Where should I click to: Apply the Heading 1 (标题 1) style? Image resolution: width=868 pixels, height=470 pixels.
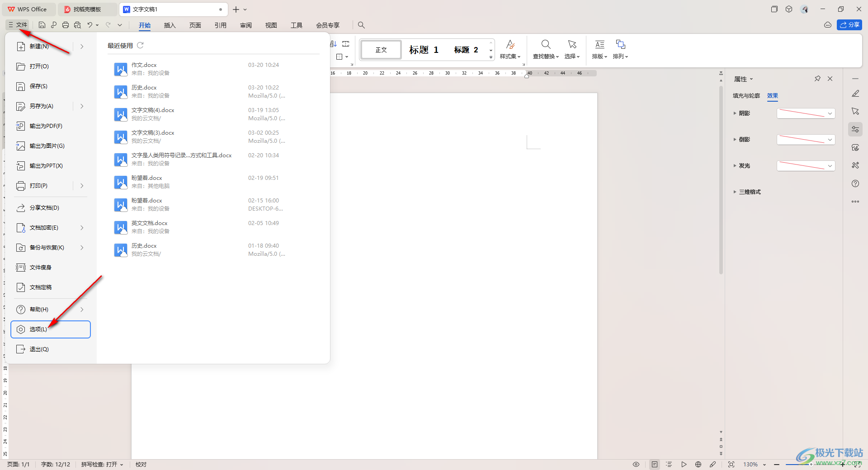click(424, 50)
